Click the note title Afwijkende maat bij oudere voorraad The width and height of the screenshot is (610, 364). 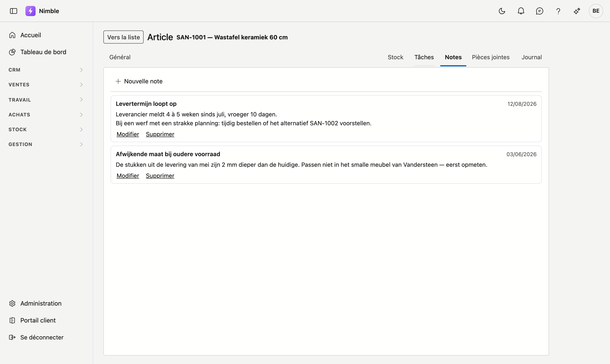pyautogui.click(x=168, y=154)
